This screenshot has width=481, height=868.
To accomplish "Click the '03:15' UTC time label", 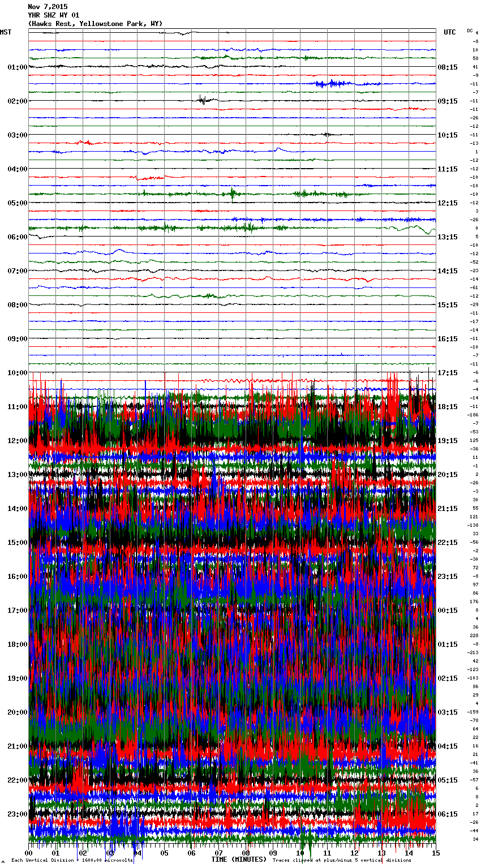I will coord(448,712).
